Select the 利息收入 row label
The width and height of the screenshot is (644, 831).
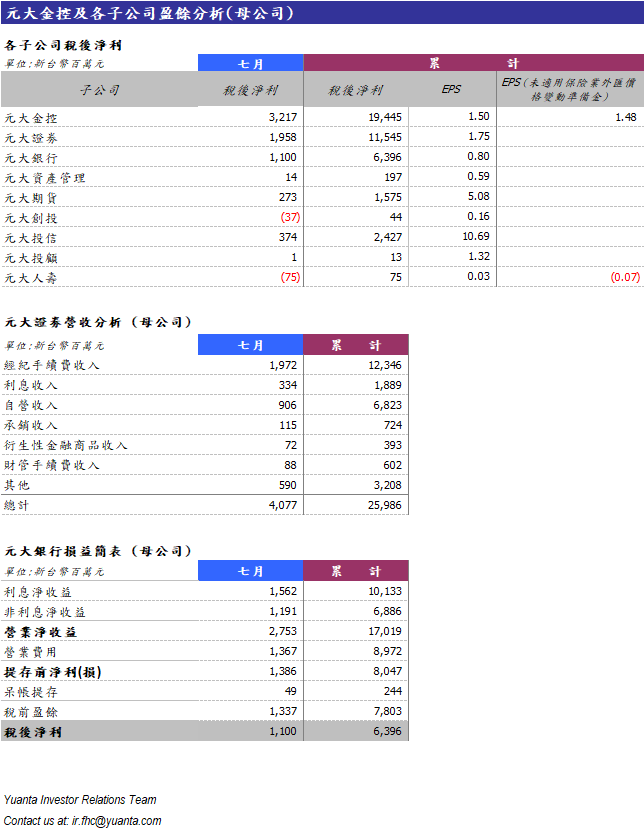click(31, 385)
